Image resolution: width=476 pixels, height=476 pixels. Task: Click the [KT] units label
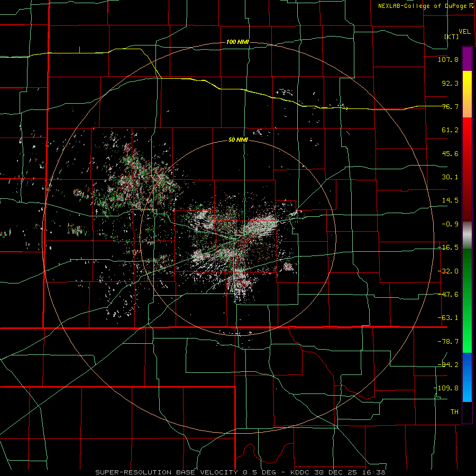tap(452, 36)
